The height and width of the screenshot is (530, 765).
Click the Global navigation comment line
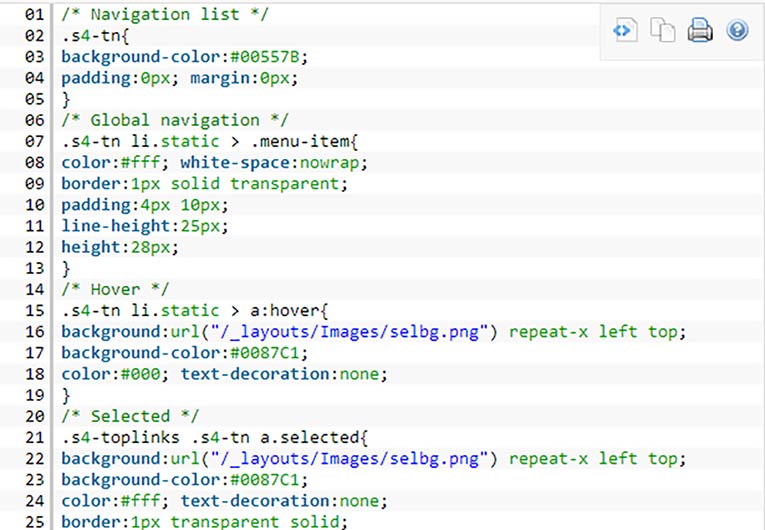point(175,121)
